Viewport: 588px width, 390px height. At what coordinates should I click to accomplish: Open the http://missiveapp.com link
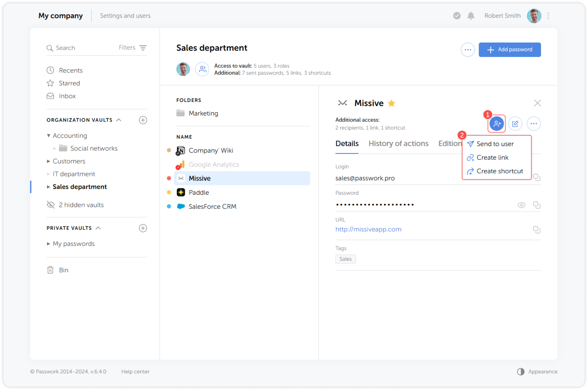click(368, 229)
